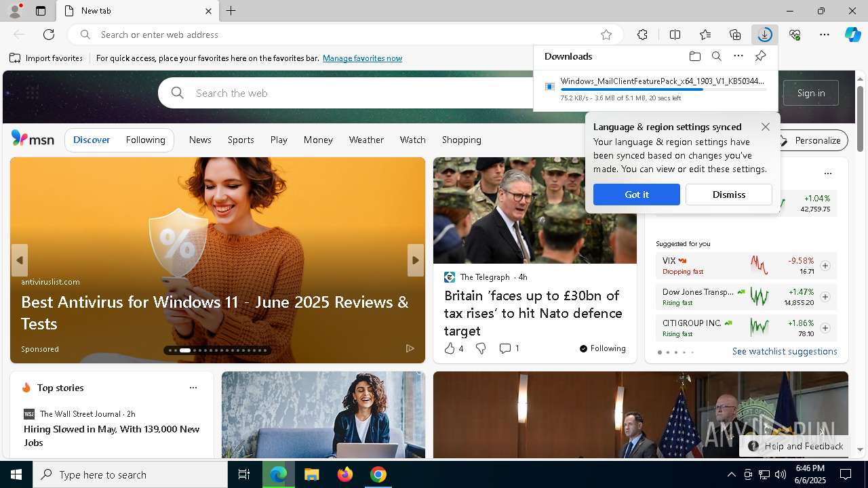Open the Downloads toolbar button

[x=765, y=35]
